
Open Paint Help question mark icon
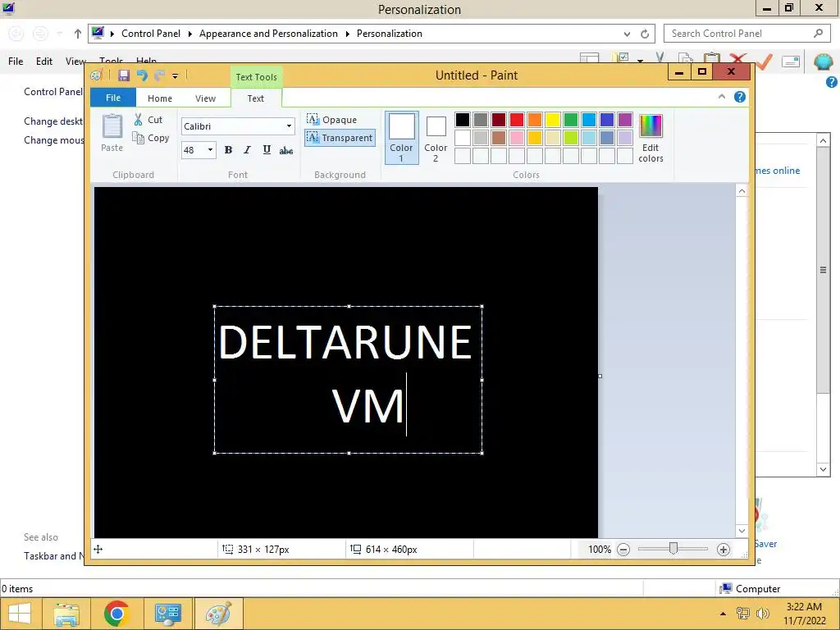click(x=740, y=97)
